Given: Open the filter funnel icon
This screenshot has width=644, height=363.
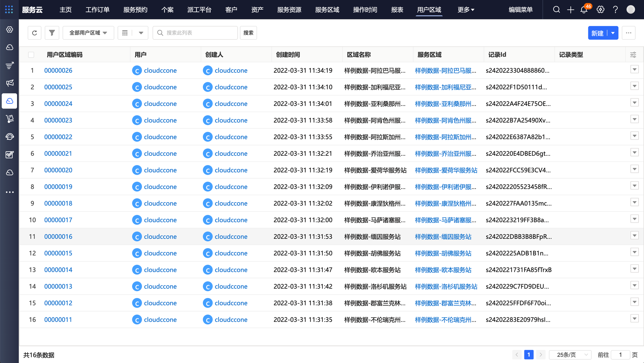Looking at the screenshot, I should (52, 33).
